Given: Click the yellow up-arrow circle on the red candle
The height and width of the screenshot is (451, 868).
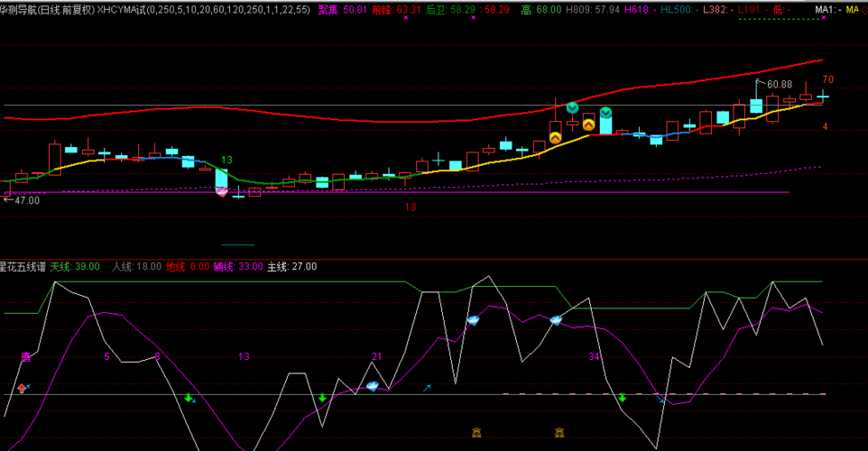Looking at the screenshot, I should (x=555, y=137).
